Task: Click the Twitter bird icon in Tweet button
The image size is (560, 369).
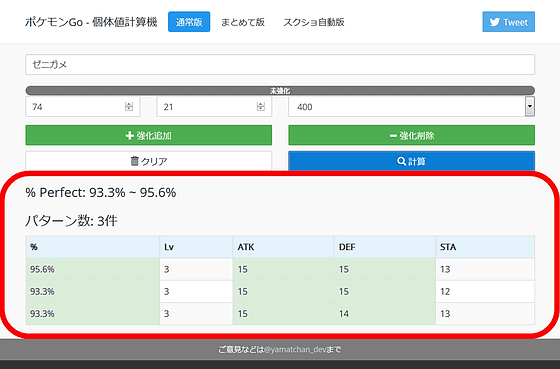Action: click(x=495, y=22)
